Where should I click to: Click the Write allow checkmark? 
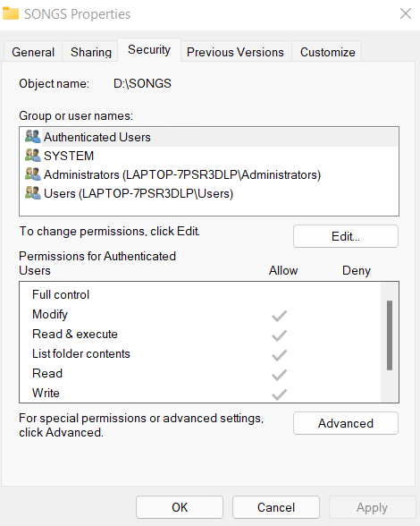tap(279, 394)
